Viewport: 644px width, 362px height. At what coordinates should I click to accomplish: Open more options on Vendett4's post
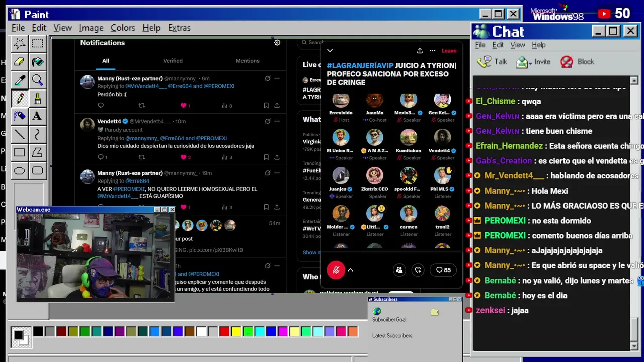(x=277, y=121)
